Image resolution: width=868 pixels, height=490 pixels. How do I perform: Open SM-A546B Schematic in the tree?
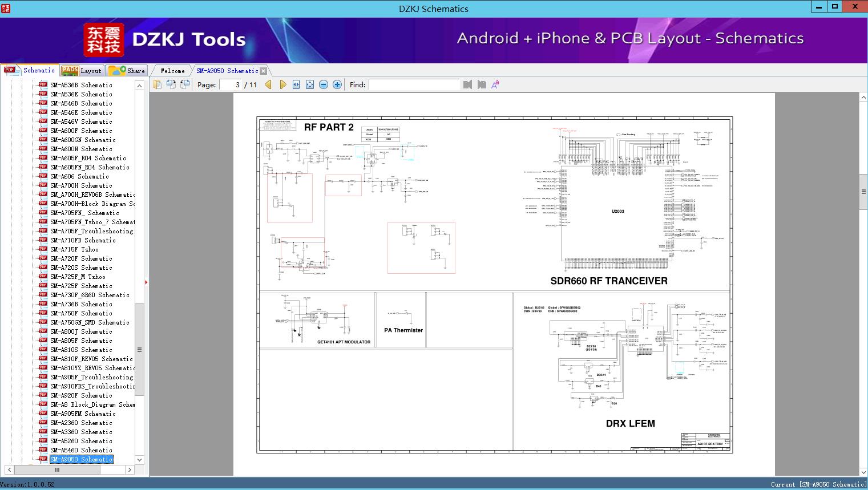[81, 103]
